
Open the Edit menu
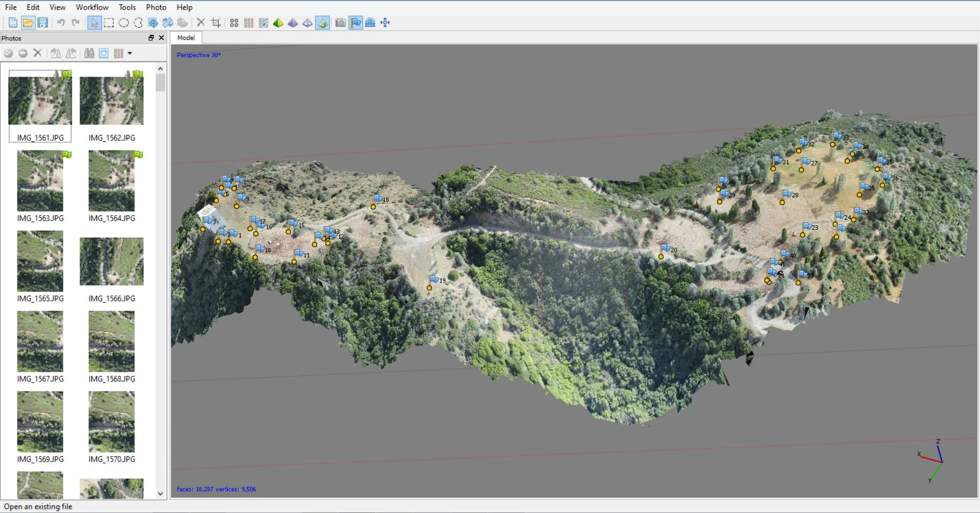pyautogui.click(x=33, y=7)
